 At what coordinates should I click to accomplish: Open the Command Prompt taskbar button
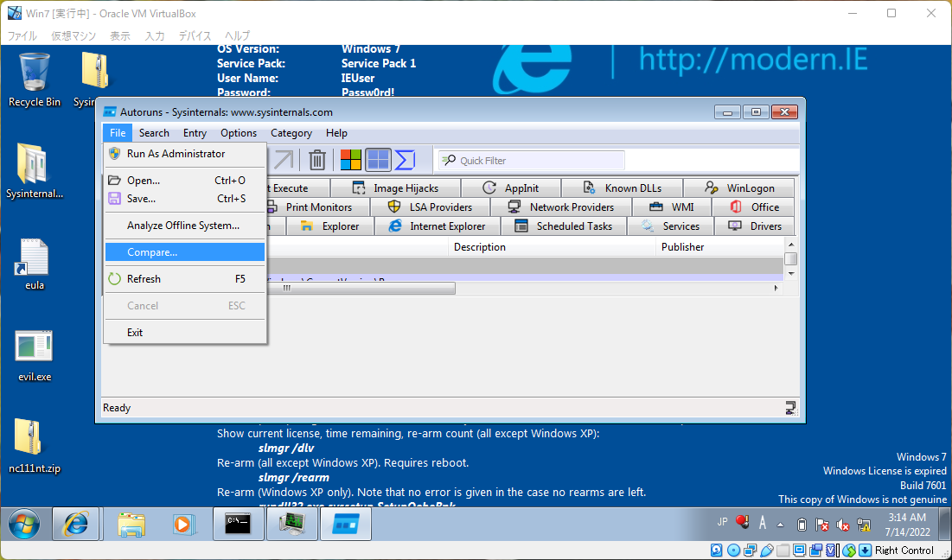tap(238, 525)
